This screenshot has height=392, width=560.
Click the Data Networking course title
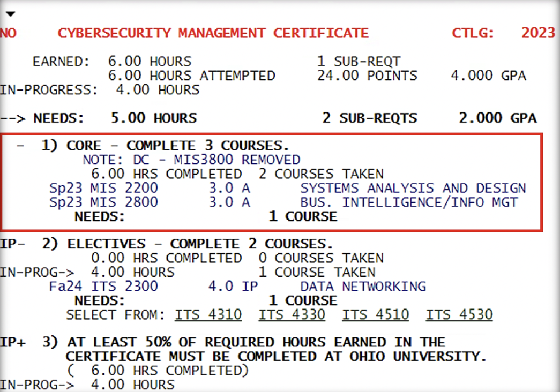point(363,287)
